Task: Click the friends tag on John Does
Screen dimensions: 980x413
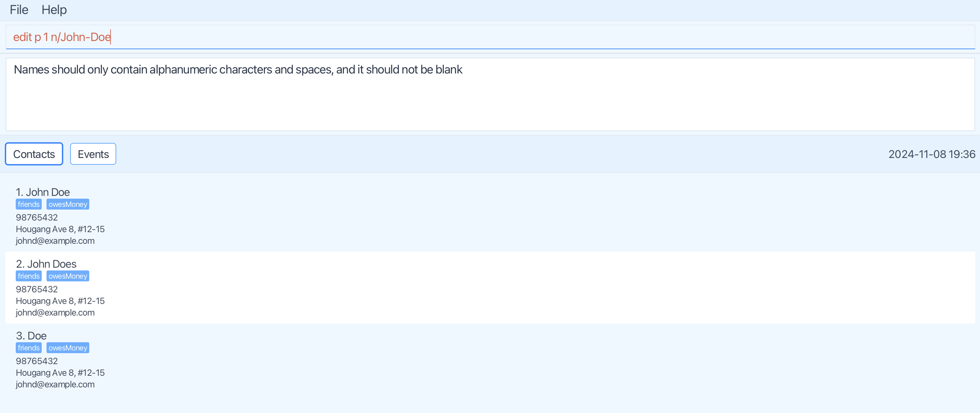Action: 28,276
